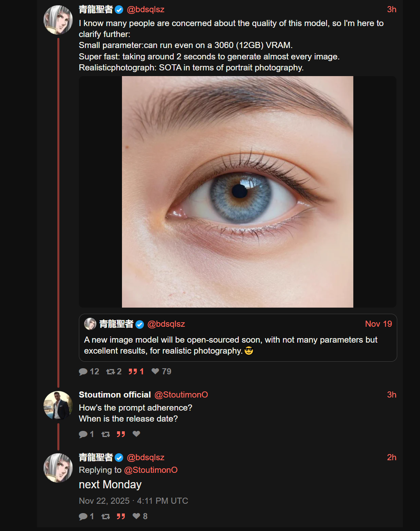Like the main tweet with 79 hearts
The width and height of the screenshot is (420, 531).
click(155, 371)
